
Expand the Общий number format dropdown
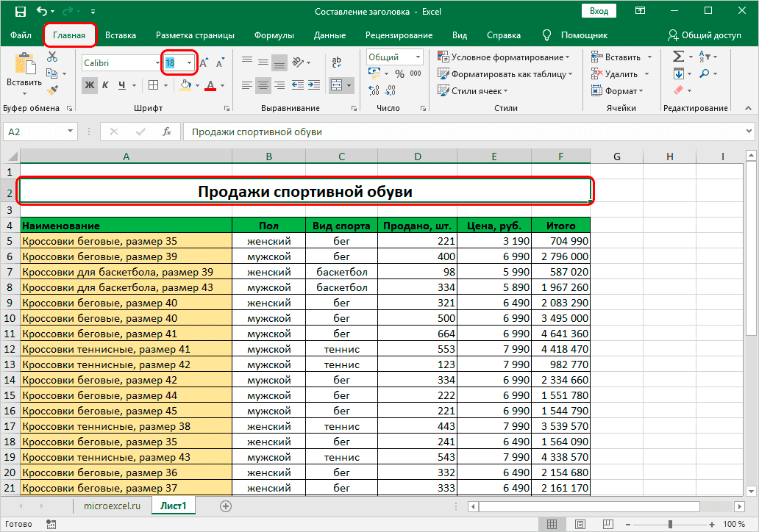coord(418,57)
